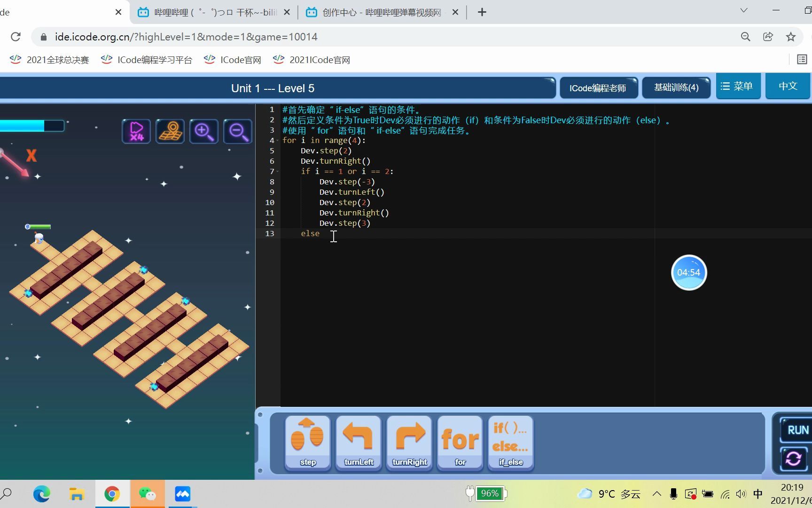Zoom out of the game scene
812x508 pixels.
(x=237, y=131)
